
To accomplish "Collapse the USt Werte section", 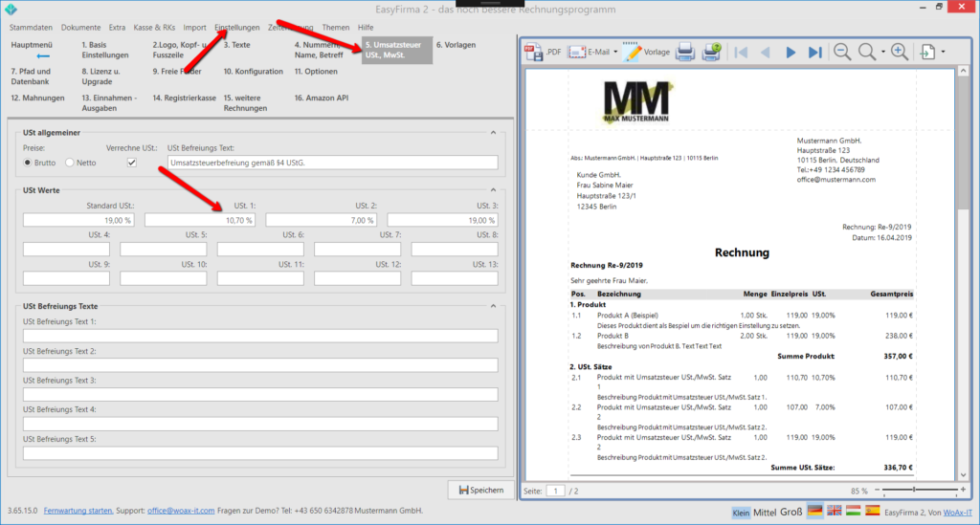I will (x=493, y=189).
